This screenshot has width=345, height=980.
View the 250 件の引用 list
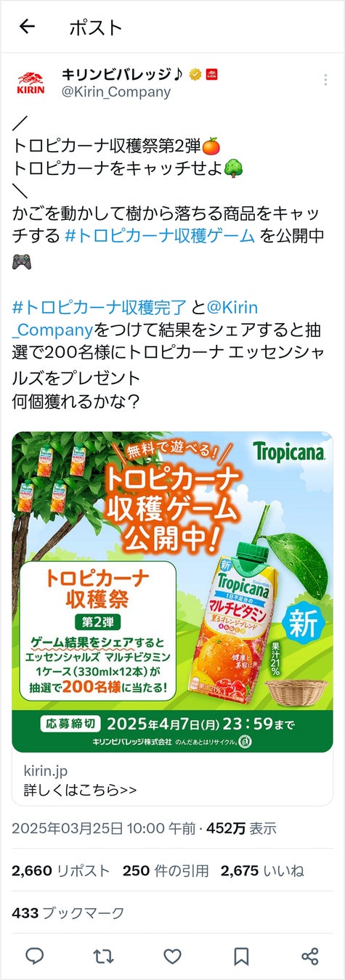click(x=166, y=871)
